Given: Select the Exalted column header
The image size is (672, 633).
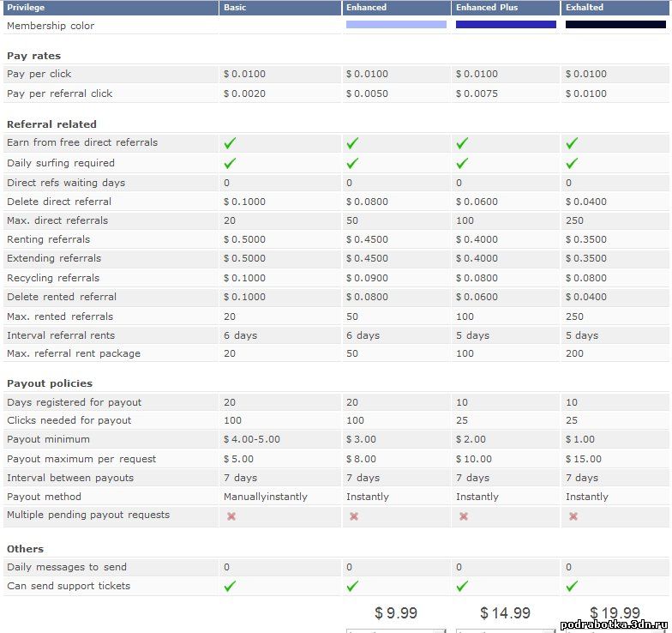Looking at the screenshot, I should tap(585, 8).
